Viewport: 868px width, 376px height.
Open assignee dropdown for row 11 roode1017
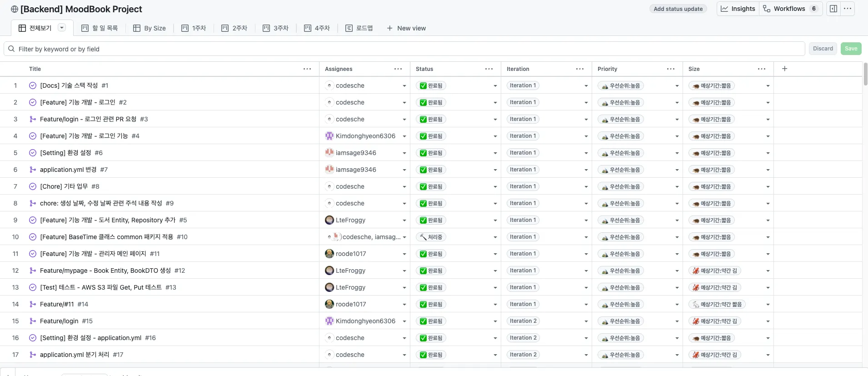click(404, 254)
